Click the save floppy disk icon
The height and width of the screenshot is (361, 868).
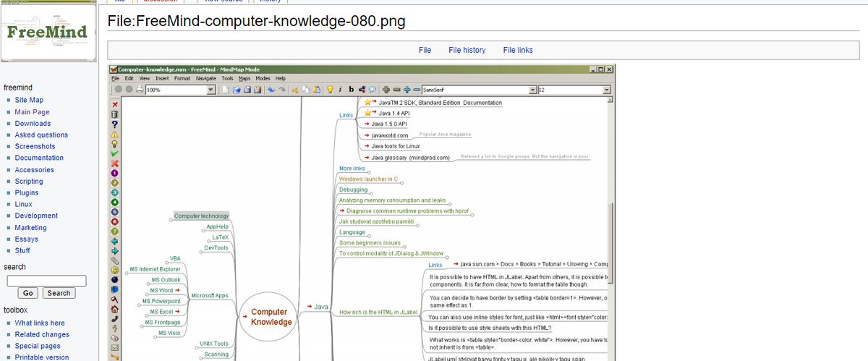(x=247, y=90)
